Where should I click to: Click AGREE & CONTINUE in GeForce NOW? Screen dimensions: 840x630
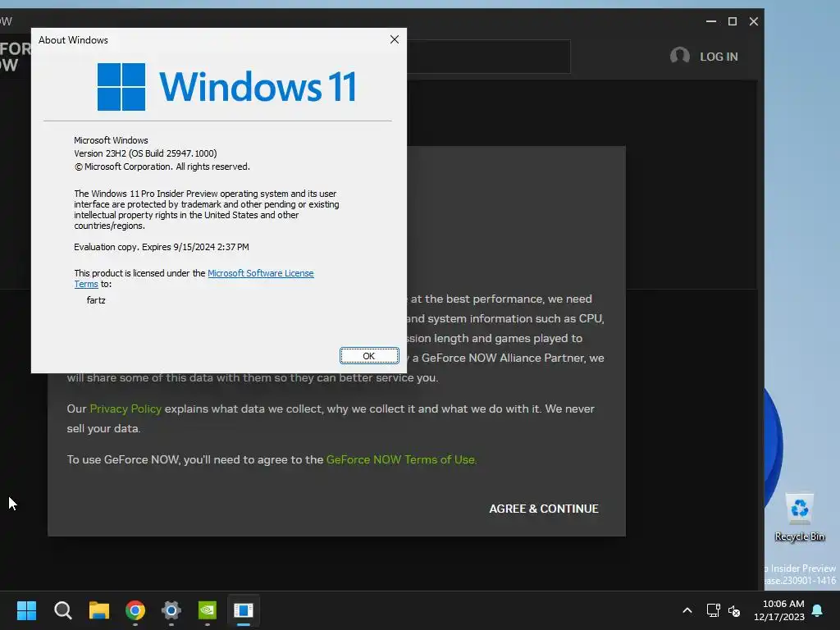coord(544,509)
